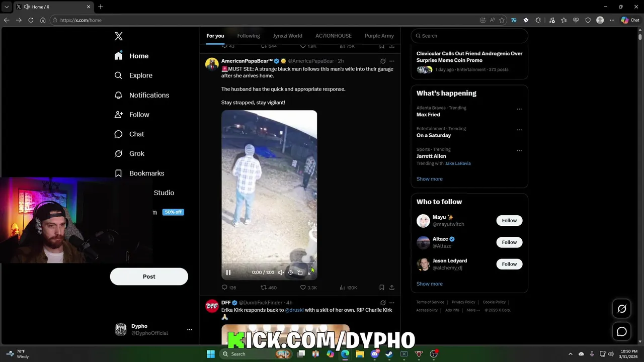Click the X search box
The width and height of the screenshot is (644, 362).
(x=469, y=36)
